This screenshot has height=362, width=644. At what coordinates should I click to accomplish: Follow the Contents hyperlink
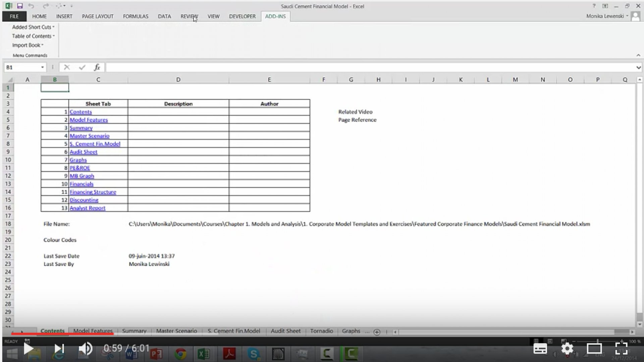tap(80, 112)
